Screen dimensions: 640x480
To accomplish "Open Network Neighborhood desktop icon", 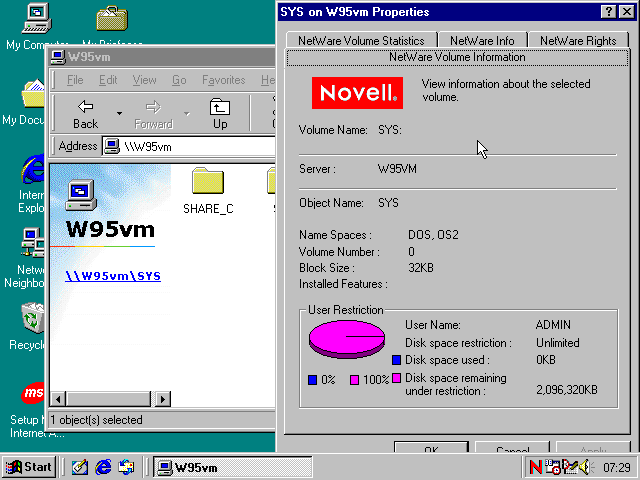I will click(x=33, y=243).
